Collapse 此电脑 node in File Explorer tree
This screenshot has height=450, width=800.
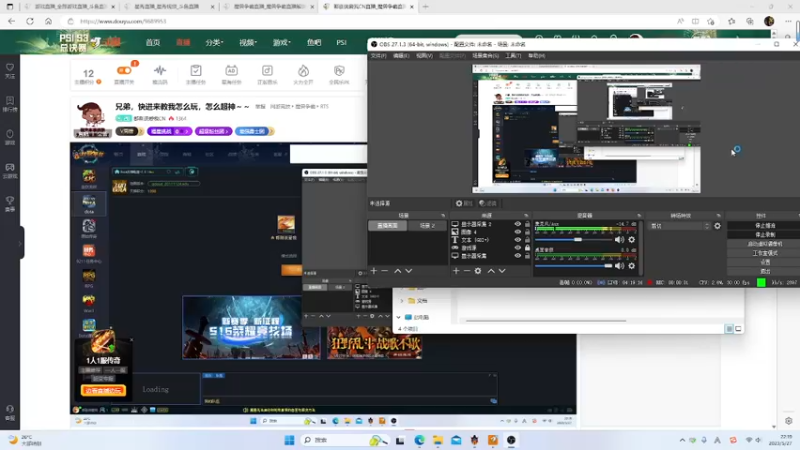pos(398,317)
